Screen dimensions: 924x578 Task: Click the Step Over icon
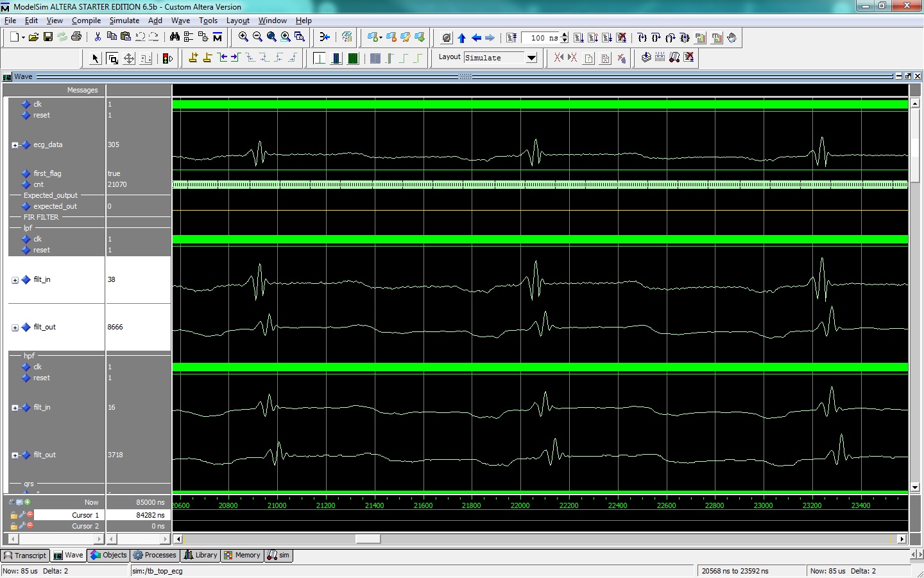point(656,38)
